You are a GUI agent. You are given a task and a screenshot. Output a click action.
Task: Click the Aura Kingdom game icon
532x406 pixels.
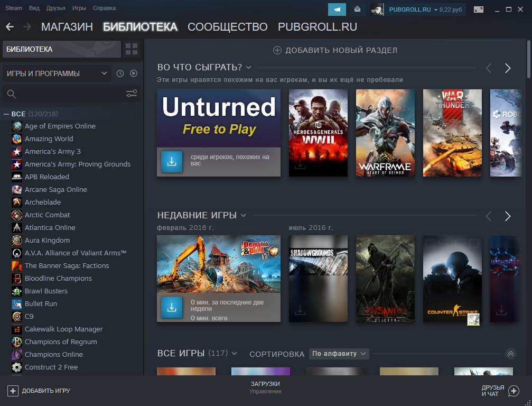click(16, 241)
